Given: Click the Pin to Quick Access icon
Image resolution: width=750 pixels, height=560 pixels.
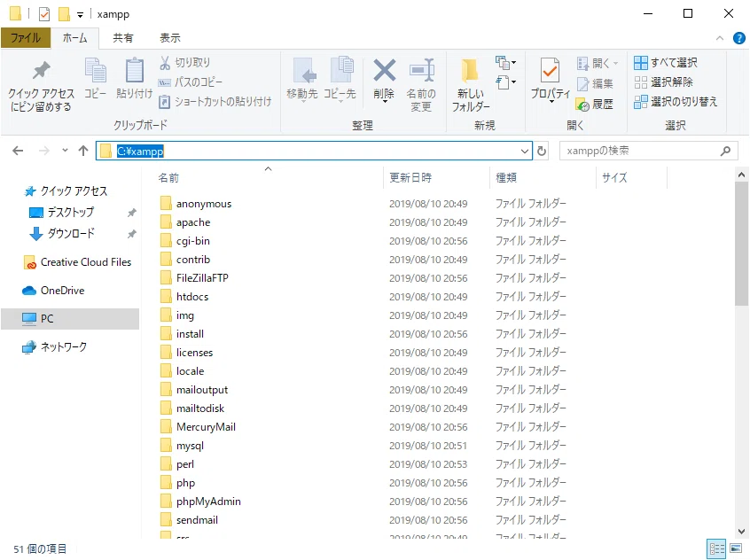Looking at the screenshot, I should pyautogui.click(x=41, y=71).
